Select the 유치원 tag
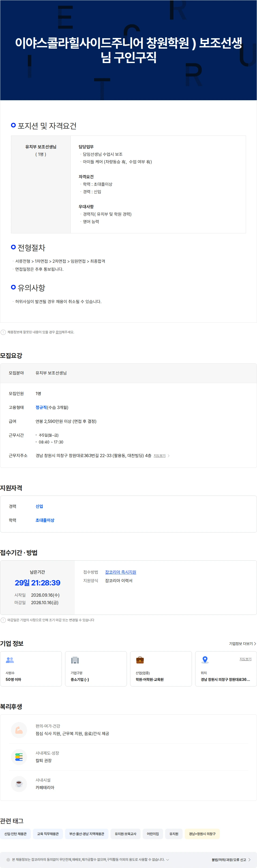This screenshot has width=257, height=868. pyautogui.click(x=174, y=834)
